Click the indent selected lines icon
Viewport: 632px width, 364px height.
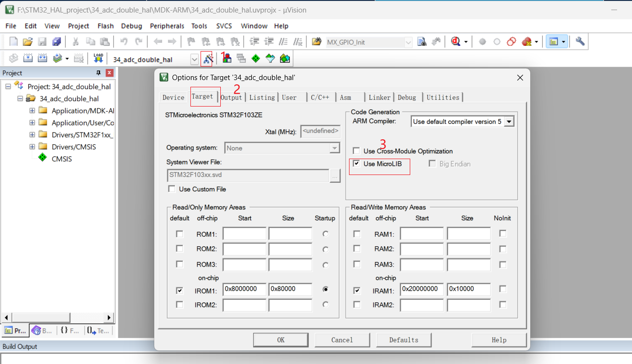click(x=255, y=42)
